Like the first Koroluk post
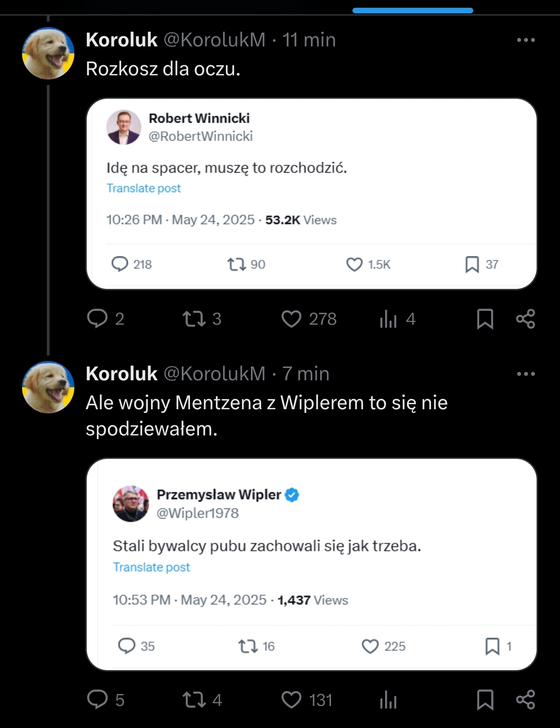 click(291, 319)
